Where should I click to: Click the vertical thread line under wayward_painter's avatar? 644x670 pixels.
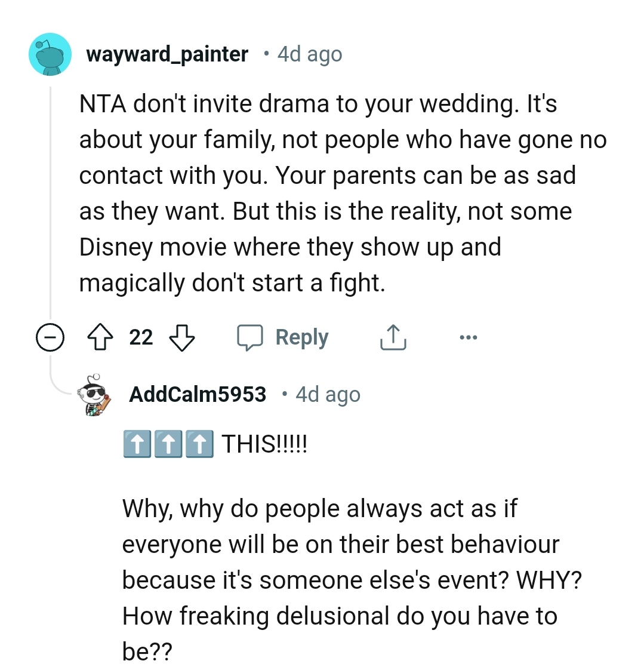pos(51,203)
